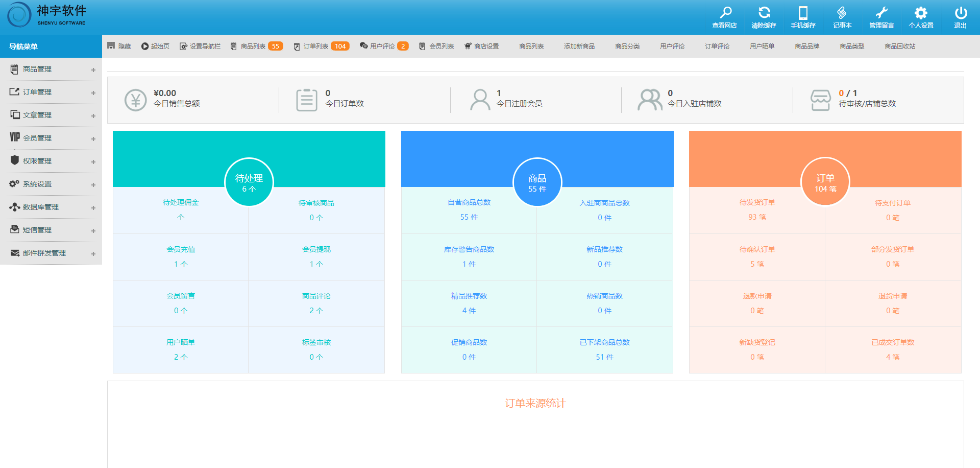Image resolution: width=980 pixels, height=468 pixels.
Task: Click the VIP 会员管理 icon
Action: tap(14, 137)
